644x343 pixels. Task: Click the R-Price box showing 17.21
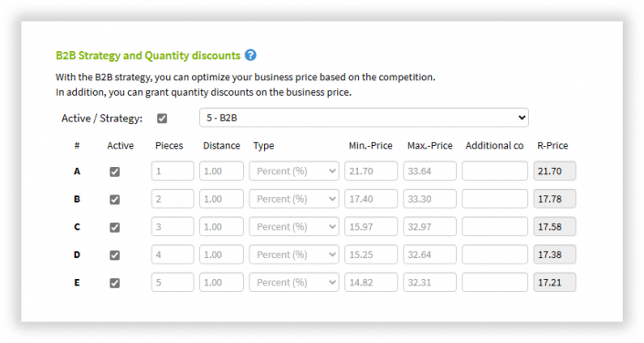pos(554,283)
